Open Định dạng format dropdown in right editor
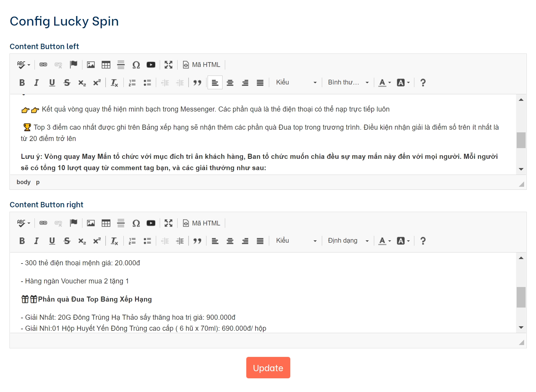 [348, 241]
